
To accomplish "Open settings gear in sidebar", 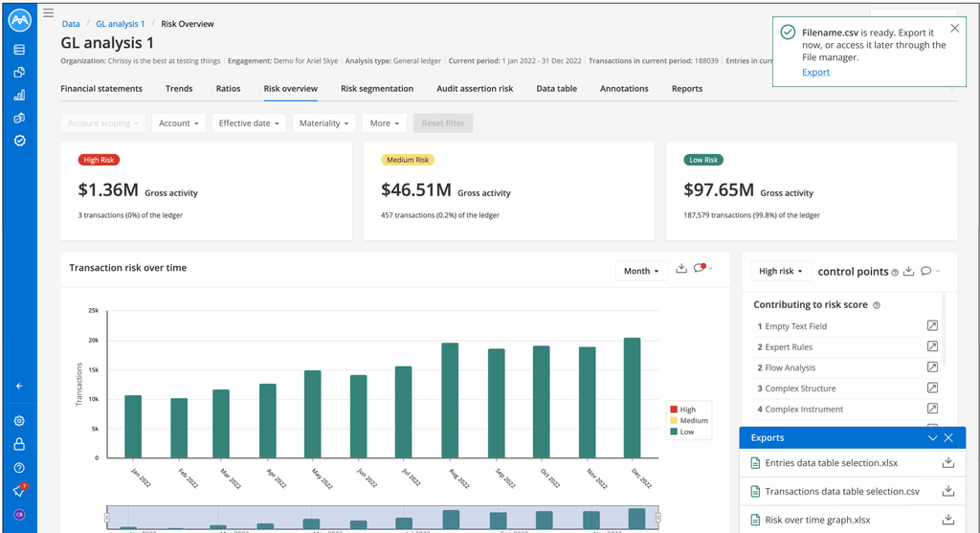I will coord(19,420).
